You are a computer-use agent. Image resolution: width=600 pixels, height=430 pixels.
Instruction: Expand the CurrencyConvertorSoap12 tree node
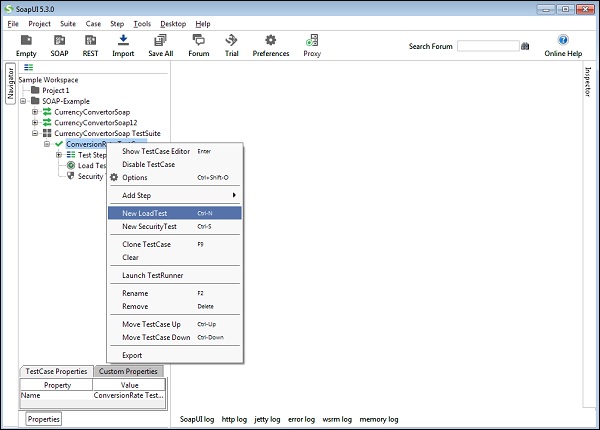point(35,122)
